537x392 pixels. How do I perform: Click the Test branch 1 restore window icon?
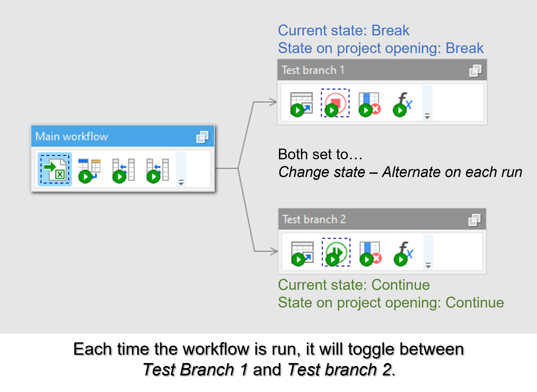pyautogui.click(x=475, y=71)
